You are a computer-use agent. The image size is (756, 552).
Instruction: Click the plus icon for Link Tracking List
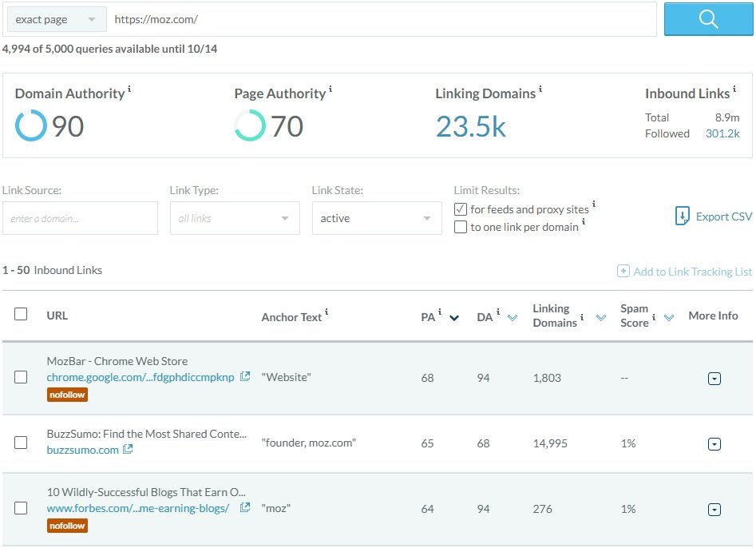point(623,272)
